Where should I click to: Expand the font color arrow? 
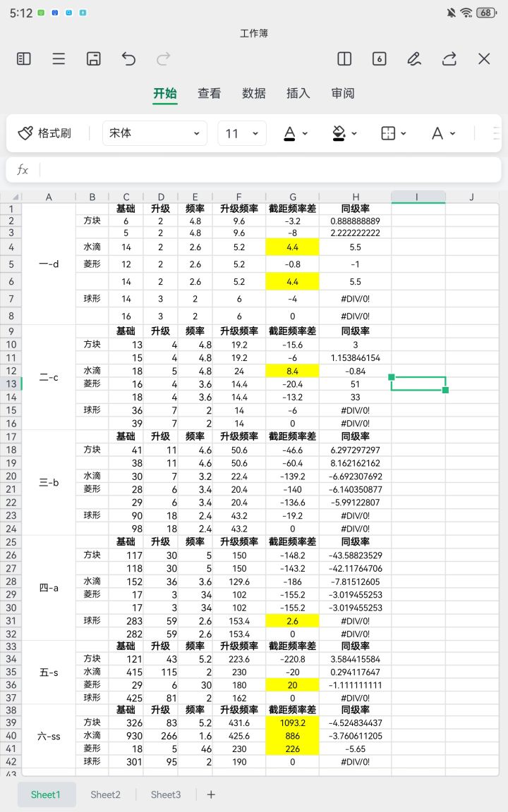pyautogui.click(x=305, y=134)
